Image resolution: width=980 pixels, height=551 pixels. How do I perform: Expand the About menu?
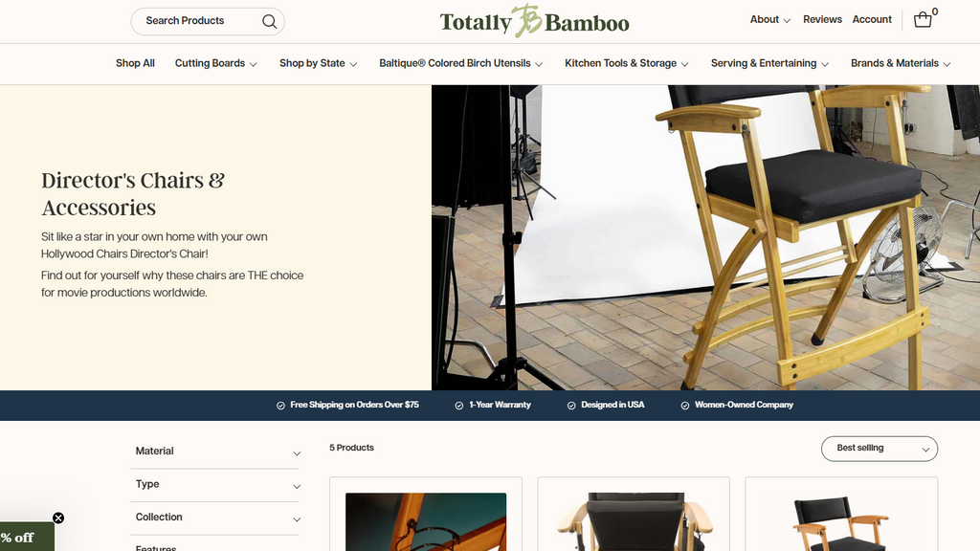(x=770, y=19)
